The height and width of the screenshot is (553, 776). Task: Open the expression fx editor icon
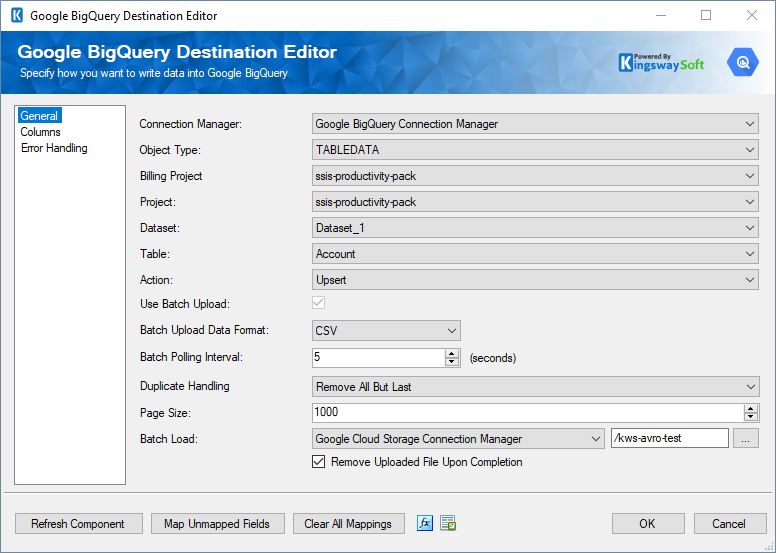[425, 523]
